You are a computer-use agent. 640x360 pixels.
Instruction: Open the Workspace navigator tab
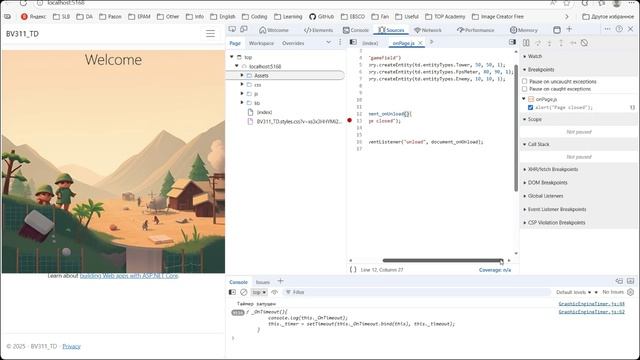(261, 43)
